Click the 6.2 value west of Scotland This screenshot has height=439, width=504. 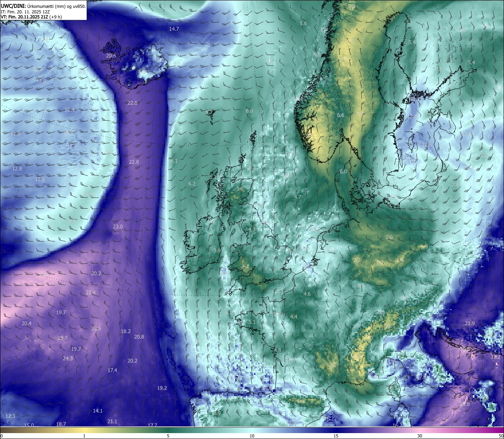[192, 184]
